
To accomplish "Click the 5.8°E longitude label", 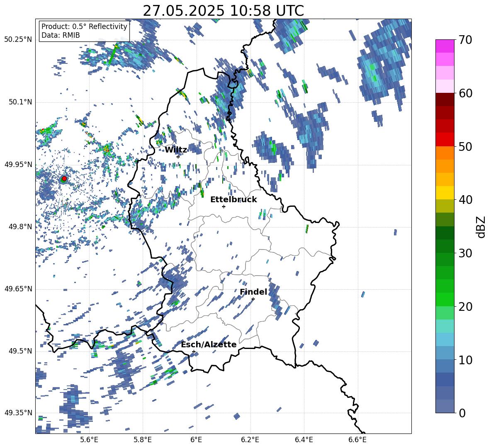I will point(143,440).
